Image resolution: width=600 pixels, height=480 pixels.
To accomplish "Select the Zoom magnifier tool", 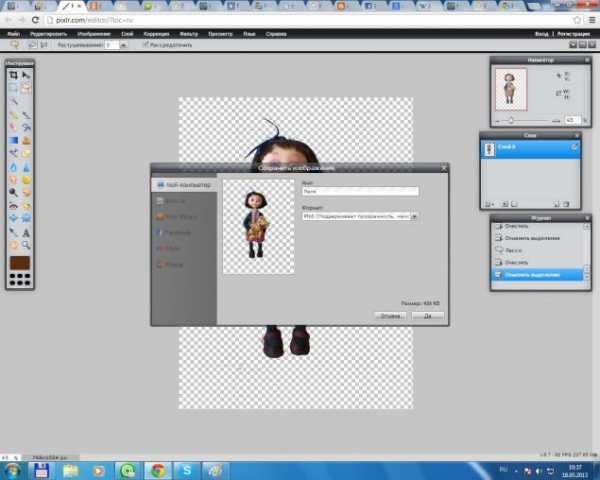I will pos(26,243).
